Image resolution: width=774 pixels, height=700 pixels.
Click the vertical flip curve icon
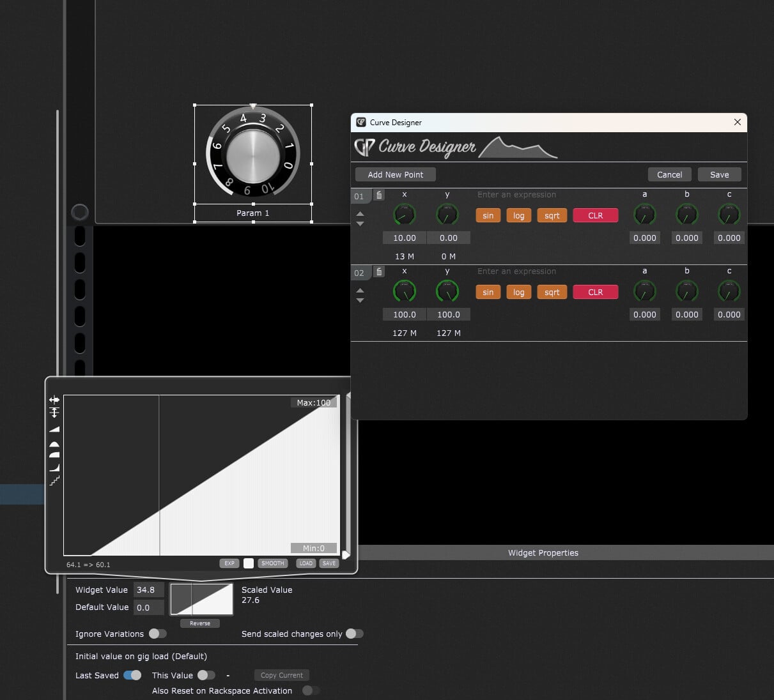pyautogui.click(x=54, y=413)
